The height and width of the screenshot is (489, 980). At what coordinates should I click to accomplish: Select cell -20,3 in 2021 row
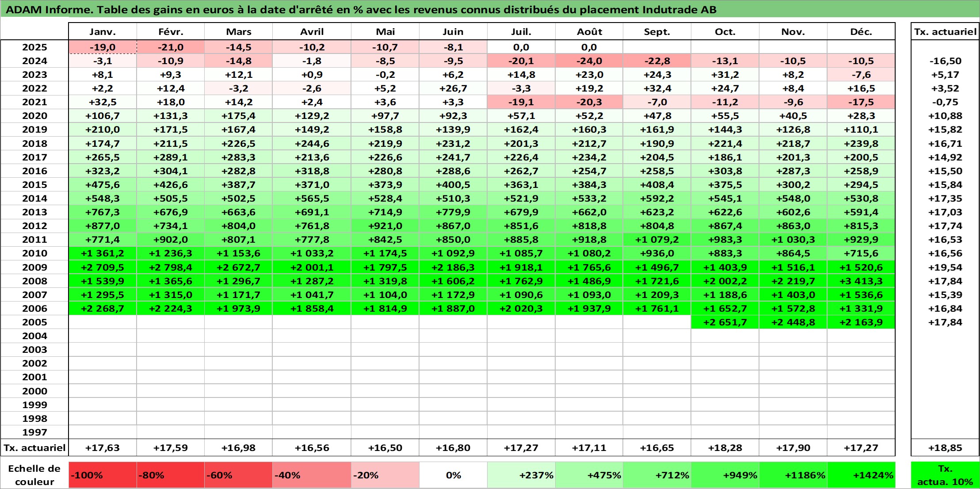(x=589, y=102)
